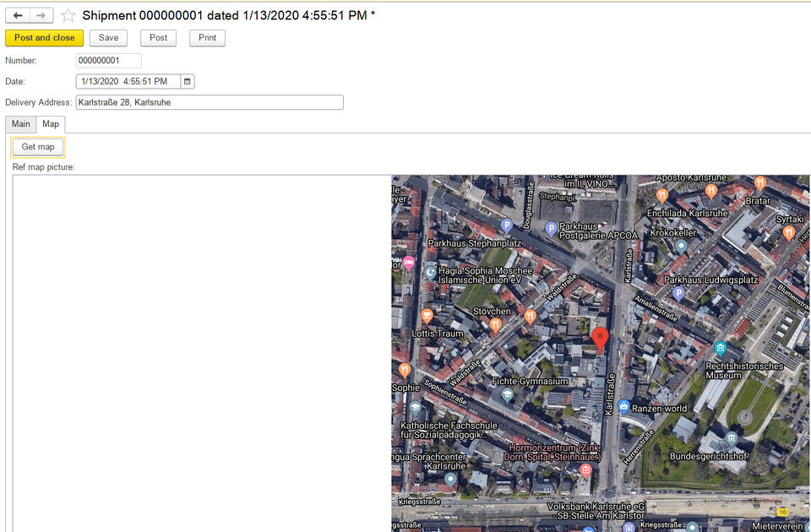Click the Mieterverein label on map
Screen dimensions: 811x532
(778, 526)
